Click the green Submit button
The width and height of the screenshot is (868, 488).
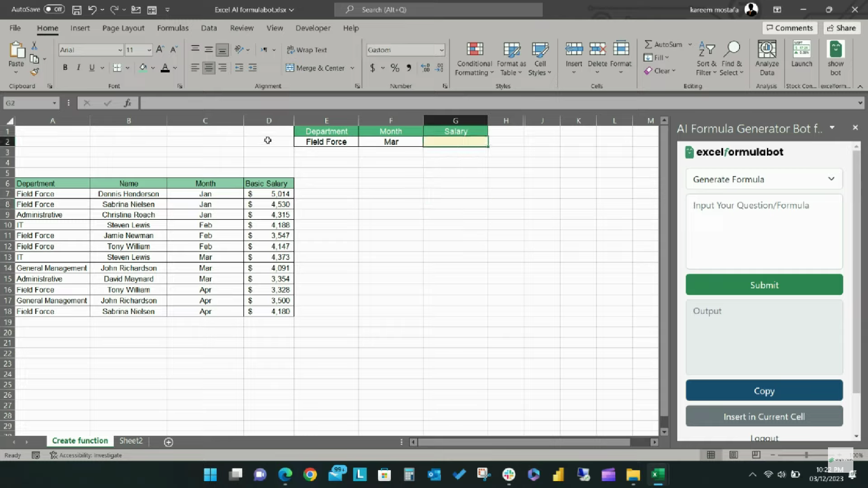(x=764, y=285)
